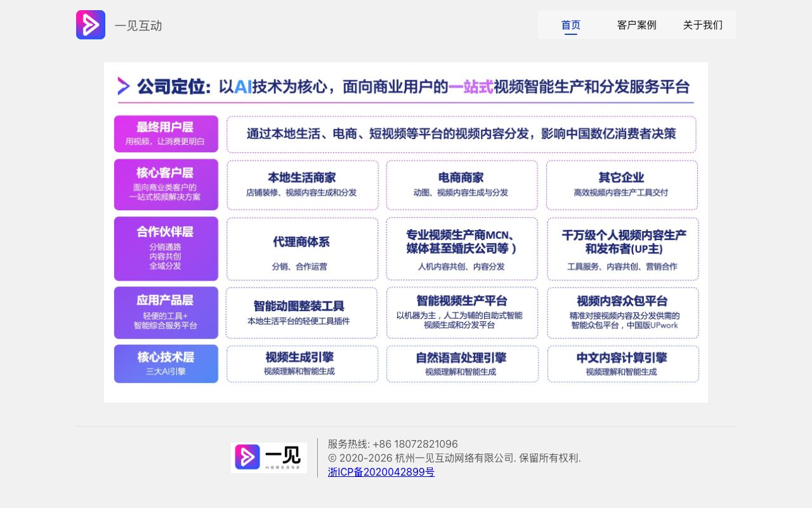This screenshot has height=508, width=812.
Task: Open the 关于我们 page
Action: pyautogui.click(x=703, y=25)
